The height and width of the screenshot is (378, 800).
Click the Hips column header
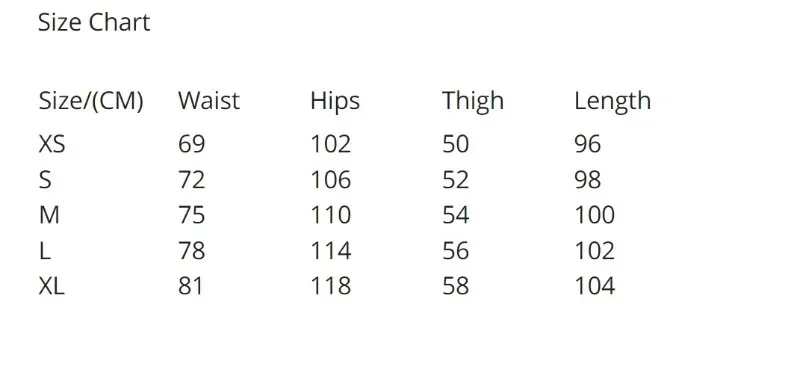335,101
